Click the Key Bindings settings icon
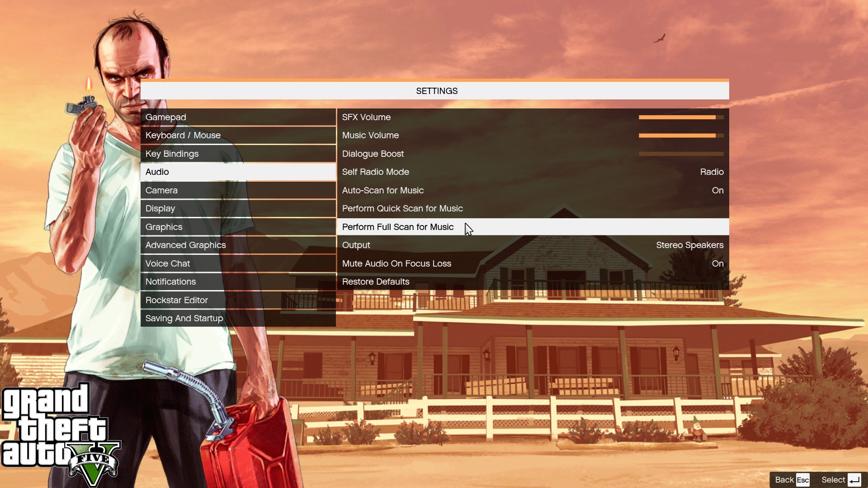Viewport: 868px width, 488px height. [172, 153]
